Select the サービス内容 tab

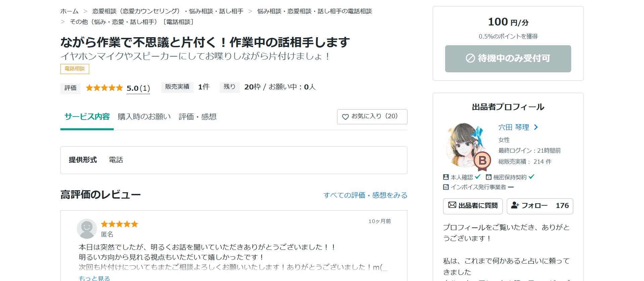87,117
